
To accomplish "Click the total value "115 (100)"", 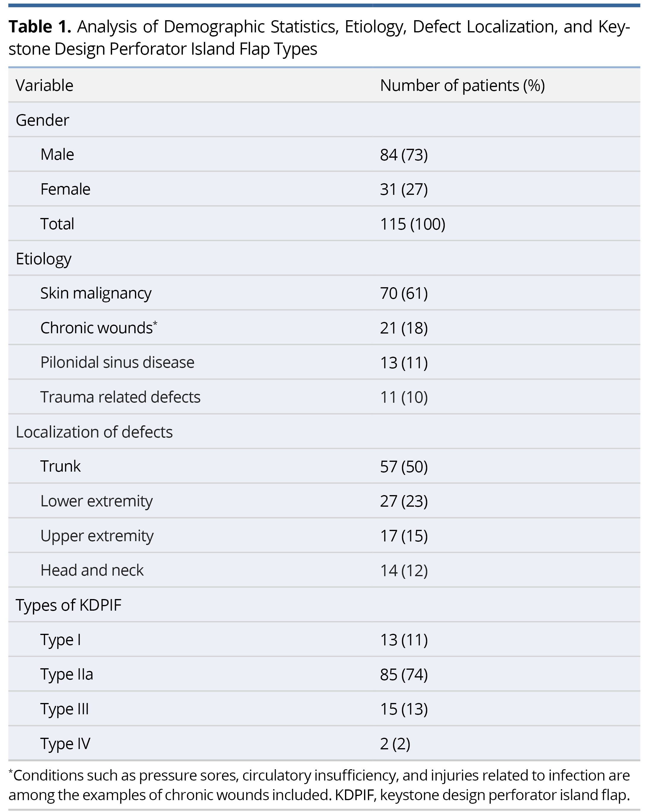I will (412, 224).
